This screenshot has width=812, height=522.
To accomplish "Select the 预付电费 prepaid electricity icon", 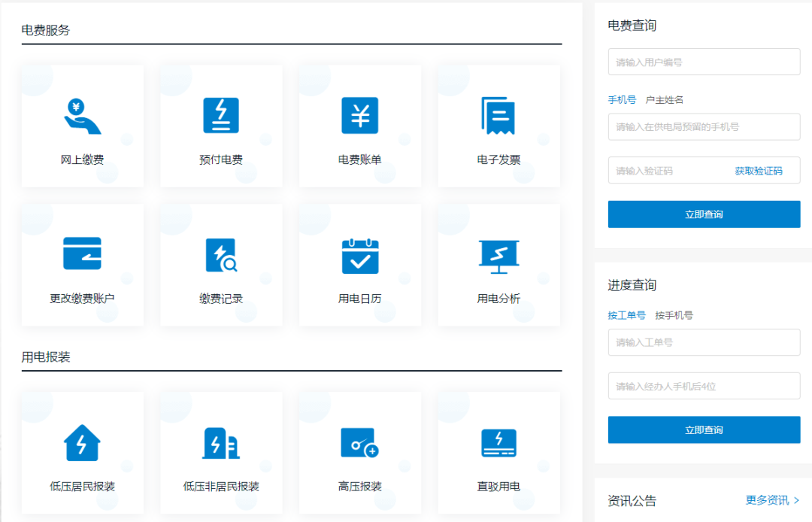I will coord(221,117).
